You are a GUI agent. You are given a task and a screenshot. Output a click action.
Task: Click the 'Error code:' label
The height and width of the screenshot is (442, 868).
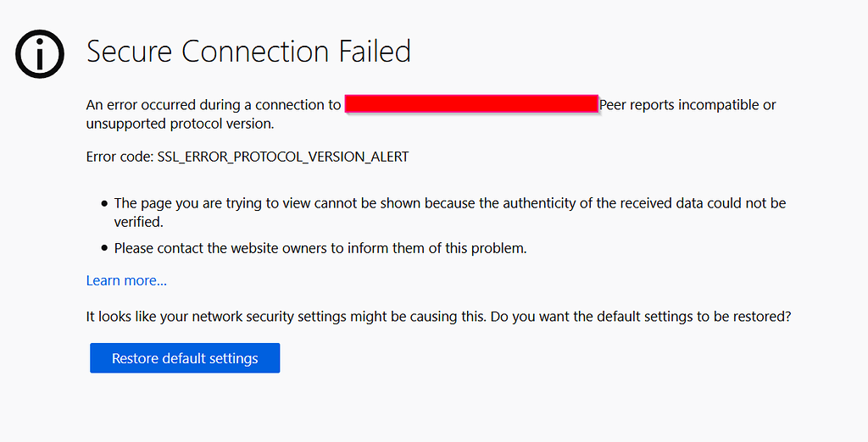[120, 157]
